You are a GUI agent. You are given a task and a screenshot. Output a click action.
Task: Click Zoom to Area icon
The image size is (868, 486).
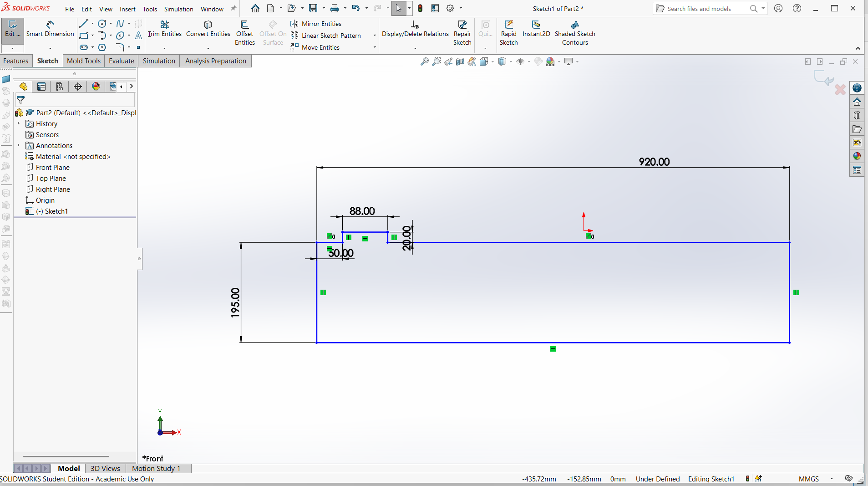click(436, 61)
